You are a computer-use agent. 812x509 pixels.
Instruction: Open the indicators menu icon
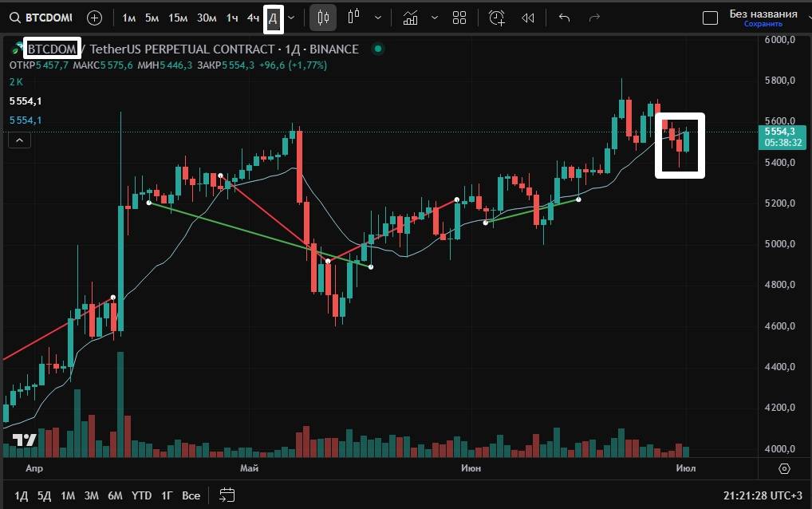click(410, 18)
